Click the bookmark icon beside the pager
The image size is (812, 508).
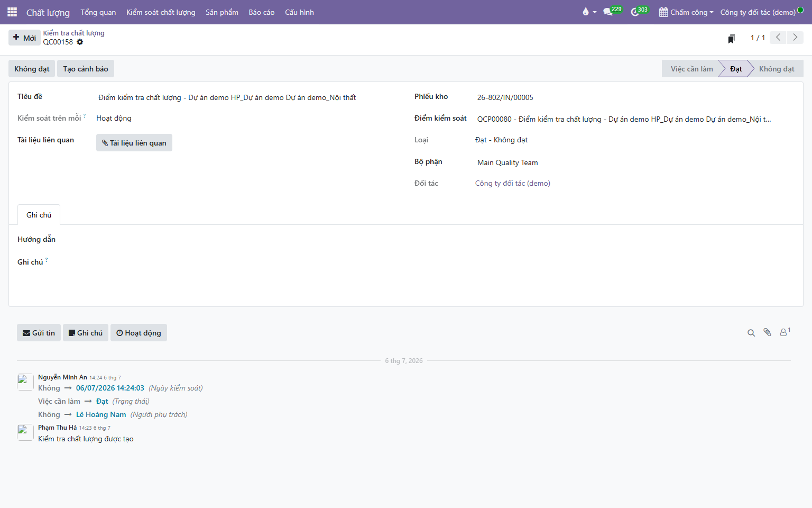pos(731,38)
